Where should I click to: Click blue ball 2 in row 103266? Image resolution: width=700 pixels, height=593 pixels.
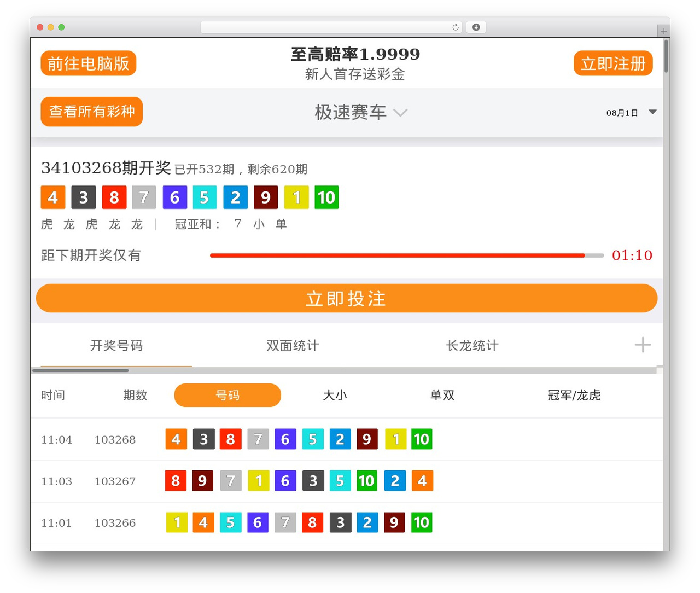367,522
